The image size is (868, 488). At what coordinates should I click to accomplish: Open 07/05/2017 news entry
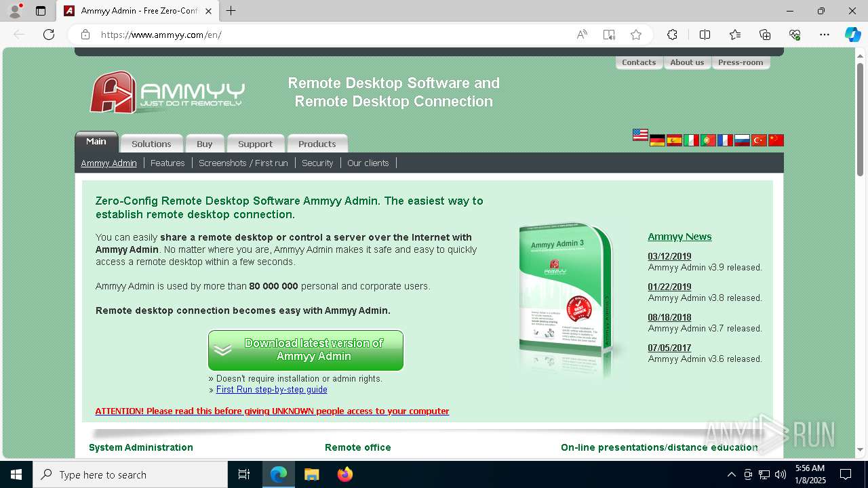[x=669, y=348]
